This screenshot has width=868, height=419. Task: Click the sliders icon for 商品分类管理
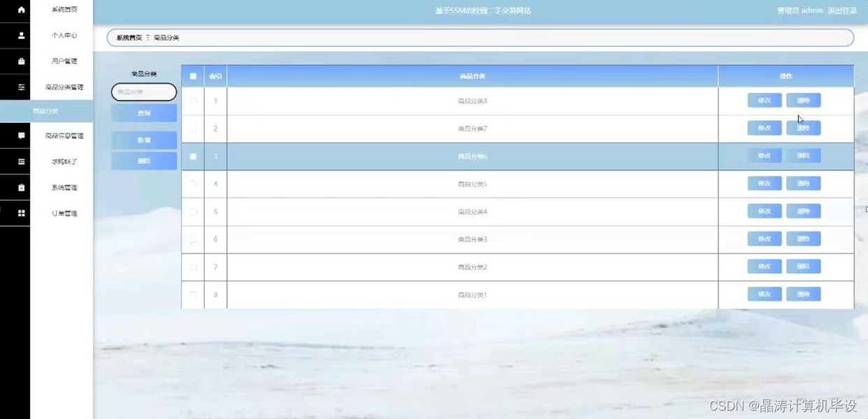(x=21, y=87)
